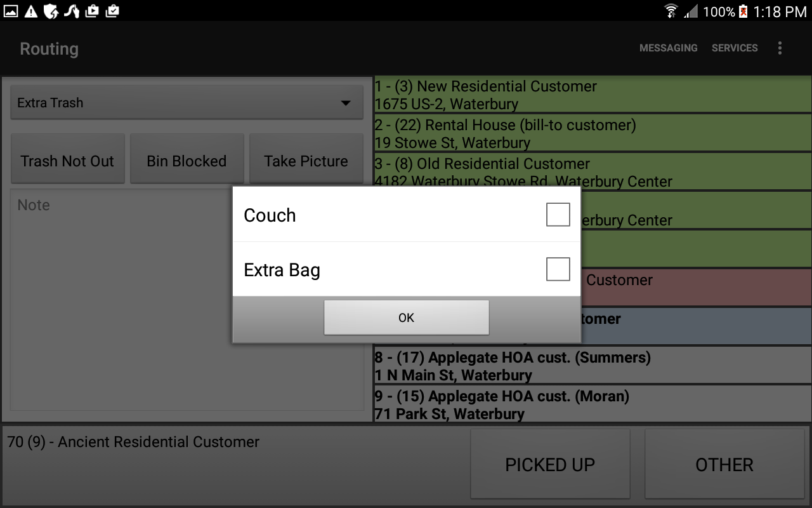Check the Couch checkbox
Screen dimensions: 812x508
pyautogui.click(x=558, y=215)
